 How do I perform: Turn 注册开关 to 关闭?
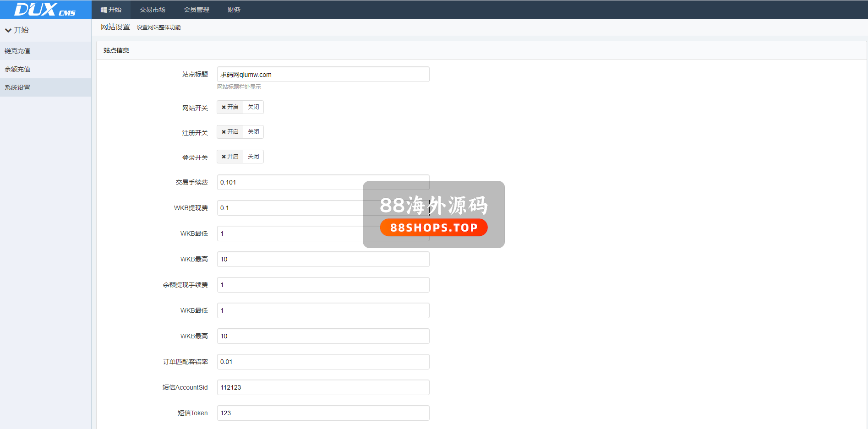click(x=253, y=132)
